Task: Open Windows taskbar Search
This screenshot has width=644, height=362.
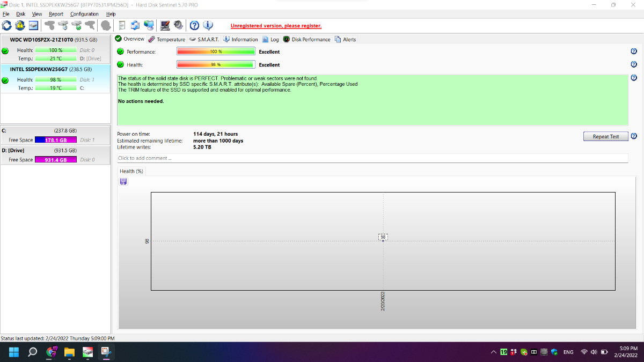Action: pyautogui.click(x=32, y=352)
